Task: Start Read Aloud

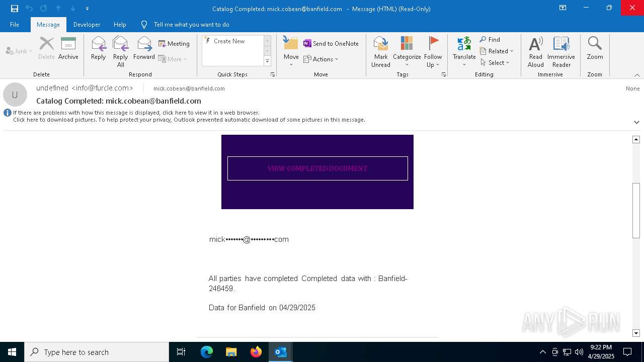Action: click(536, 52)
